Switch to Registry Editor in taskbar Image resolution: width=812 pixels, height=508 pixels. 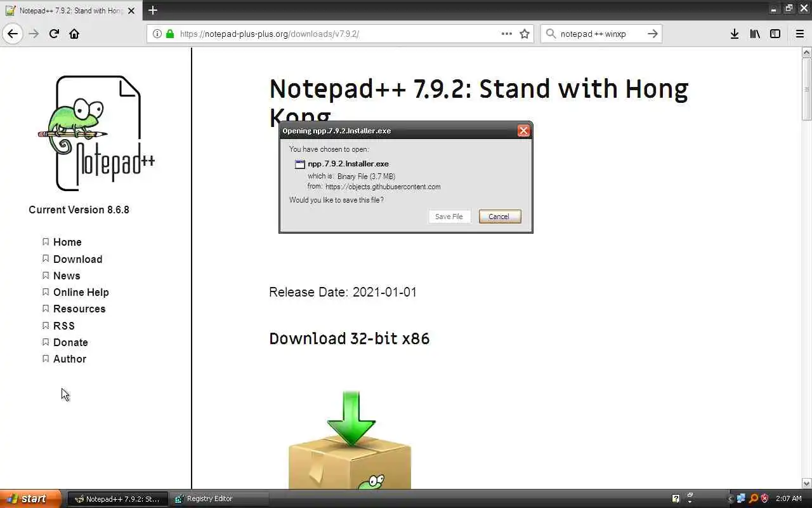click(220, 498)
